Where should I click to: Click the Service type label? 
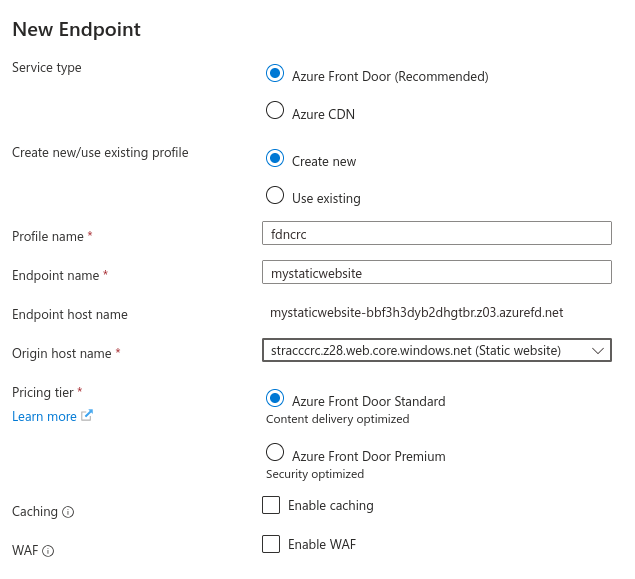tap(46, 67)
